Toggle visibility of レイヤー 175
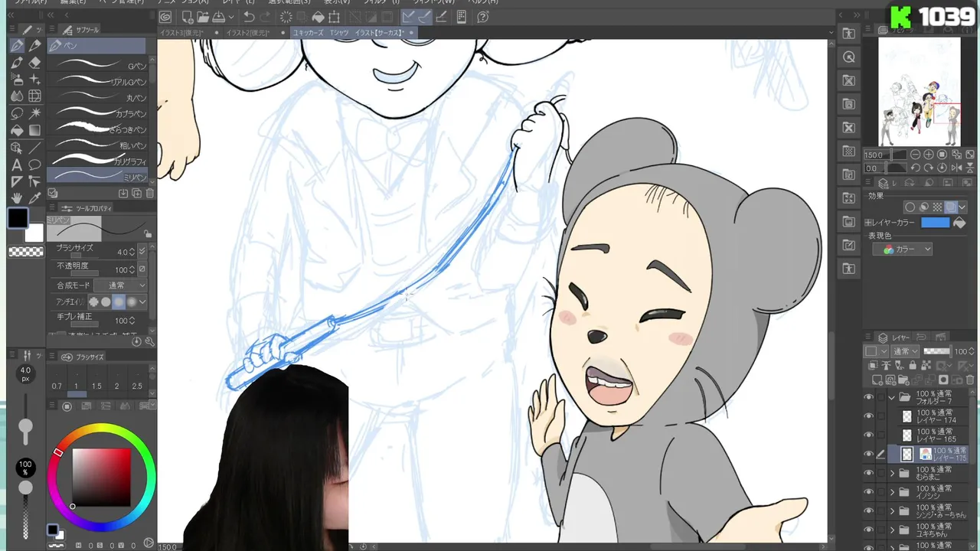The image size is (980, 551). (x=868, y=454)
